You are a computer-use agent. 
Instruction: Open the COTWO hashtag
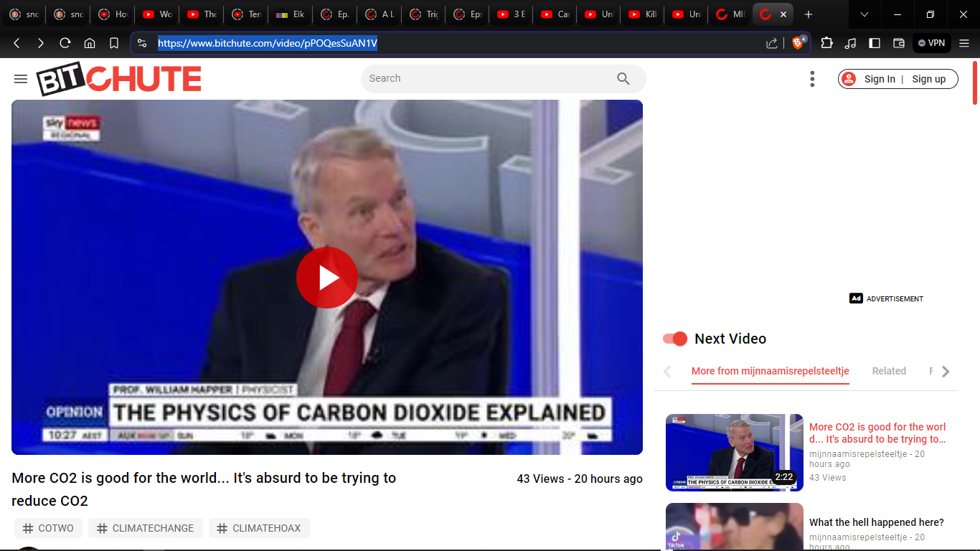pyautogui.click(x=48, y=528)
